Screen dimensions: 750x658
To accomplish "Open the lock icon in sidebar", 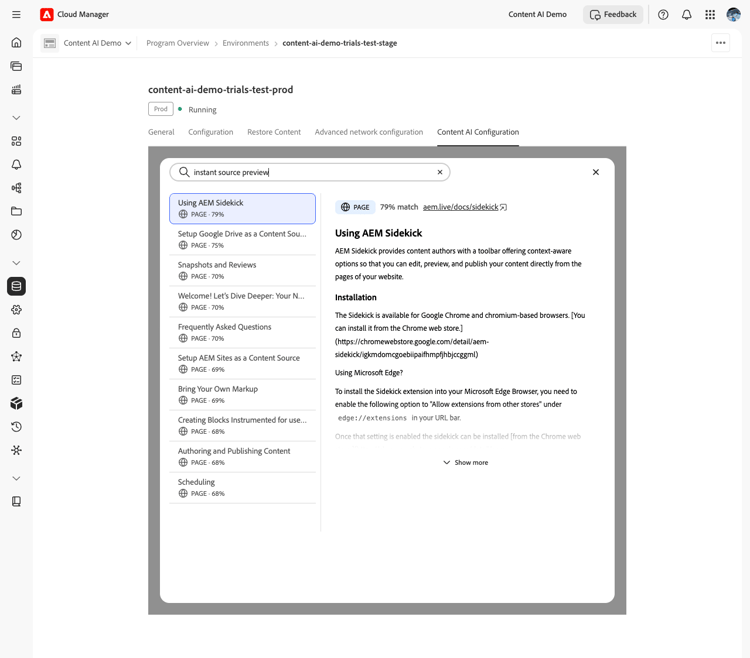I will 16,333.
